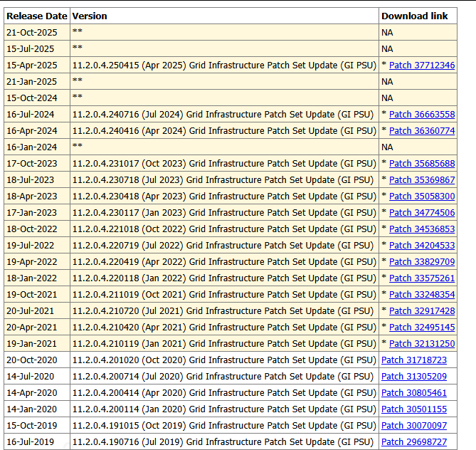476x450 pixels.
Task: Select the 14-Jan-2020 release date cell
Action: point(37,410)
